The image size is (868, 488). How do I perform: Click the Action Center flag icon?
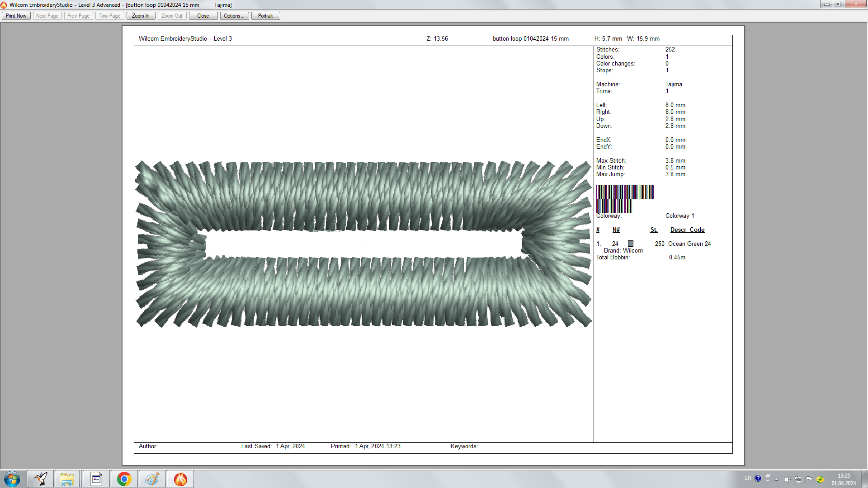coord(809,479)
